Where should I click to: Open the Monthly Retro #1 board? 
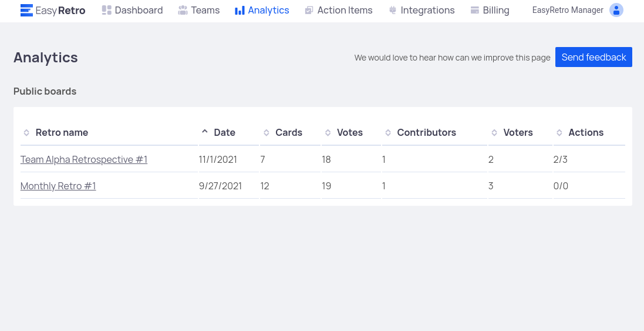tap(58, 186)
